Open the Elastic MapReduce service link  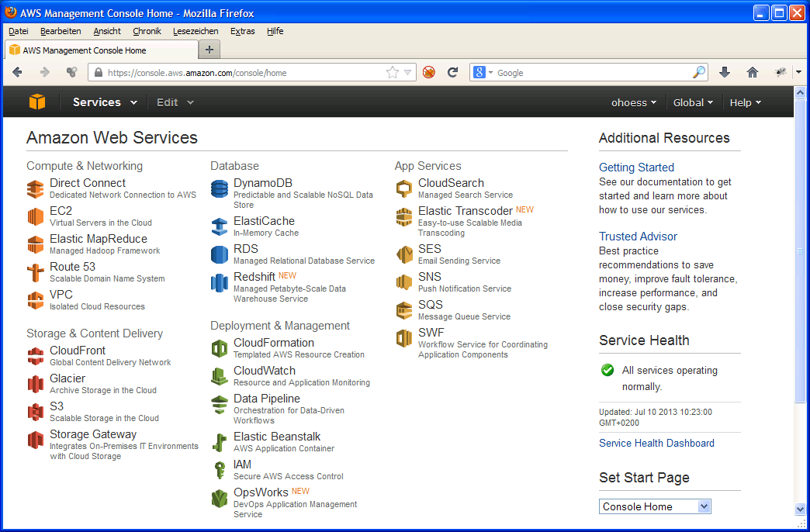coord(99,239)
